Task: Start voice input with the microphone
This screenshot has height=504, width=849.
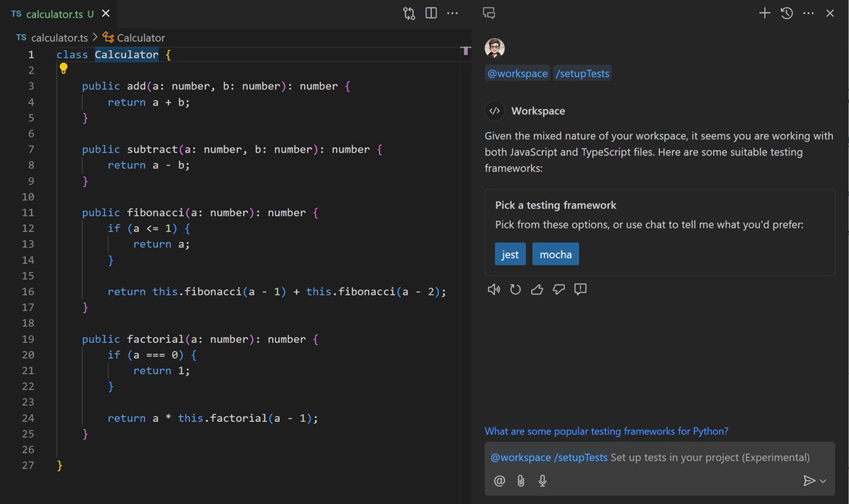Action: tap(542, 481)
